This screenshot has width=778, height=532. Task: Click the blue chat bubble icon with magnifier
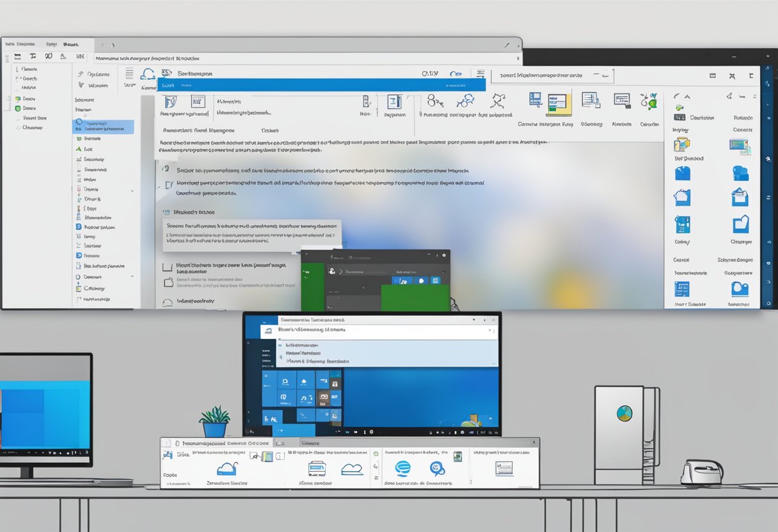[437, 469]
